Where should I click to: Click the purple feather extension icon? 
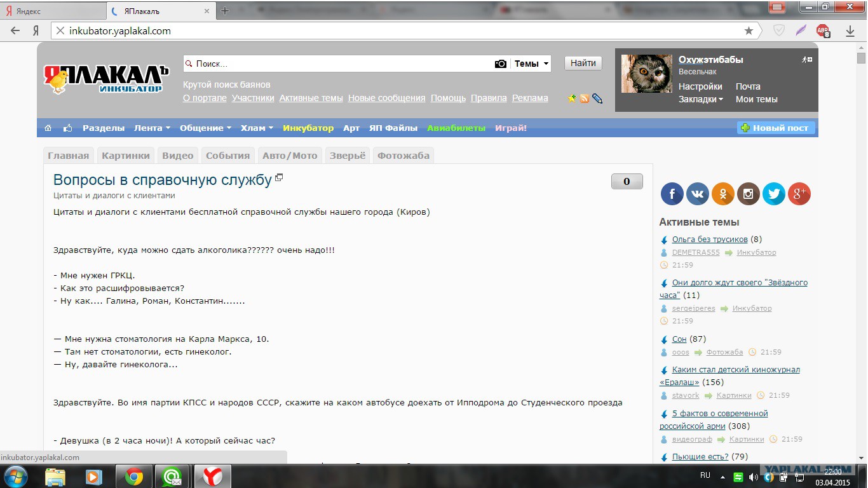click(x=801, y=30)
